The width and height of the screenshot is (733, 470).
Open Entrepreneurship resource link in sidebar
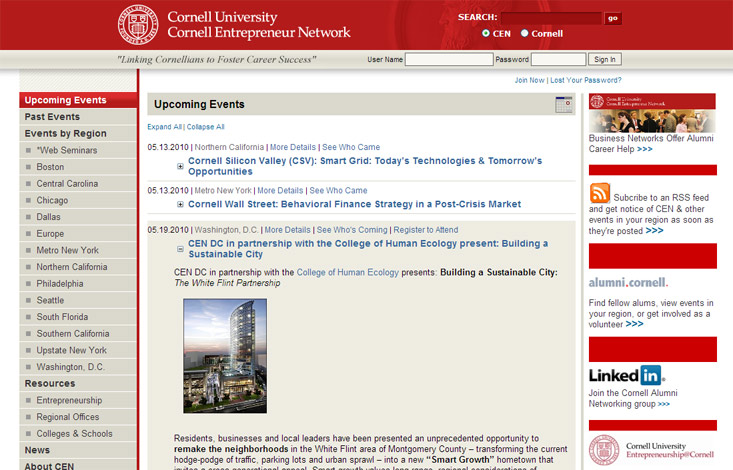pyautogui.click(x=78, y=400)
